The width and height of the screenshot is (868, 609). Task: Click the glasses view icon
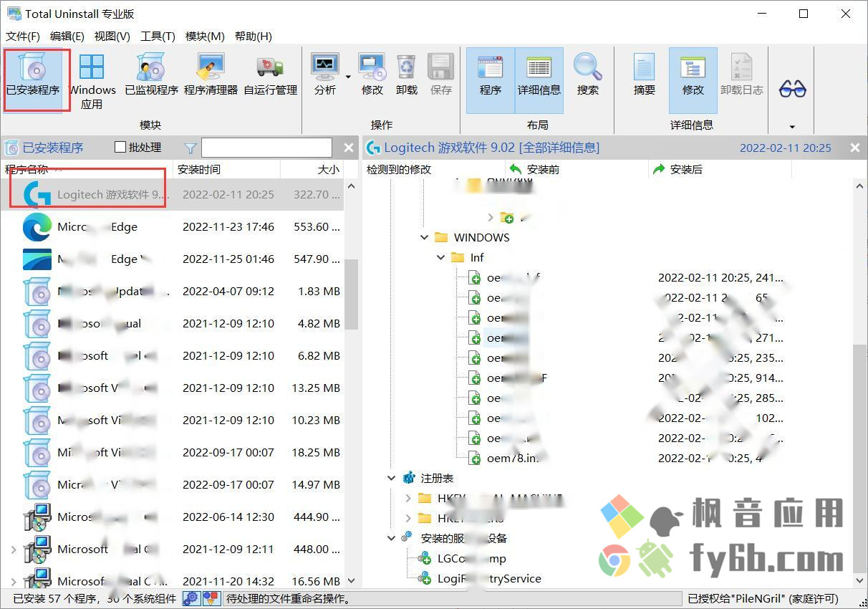click(x=792, y=89)
